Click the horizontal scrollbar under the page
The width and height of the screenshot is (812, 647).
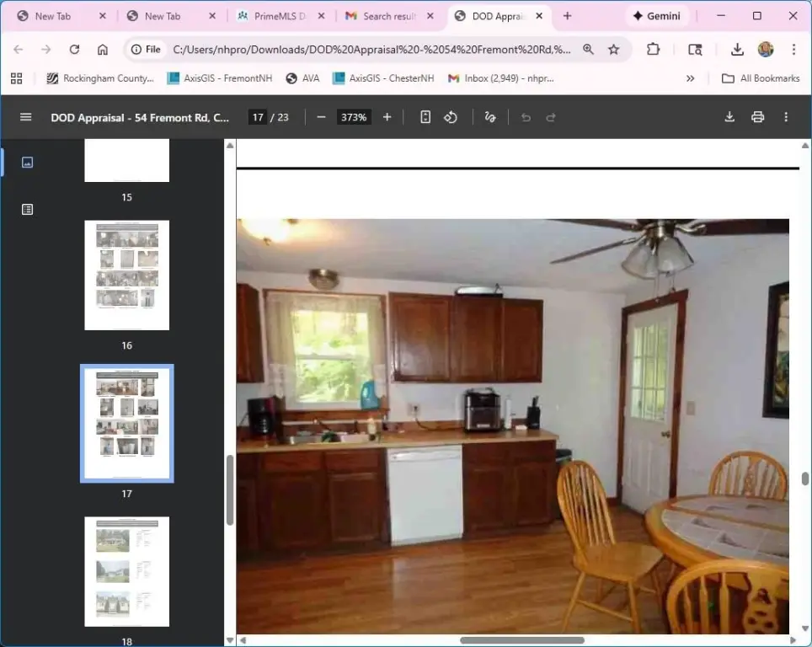click(x=522, y=640)
